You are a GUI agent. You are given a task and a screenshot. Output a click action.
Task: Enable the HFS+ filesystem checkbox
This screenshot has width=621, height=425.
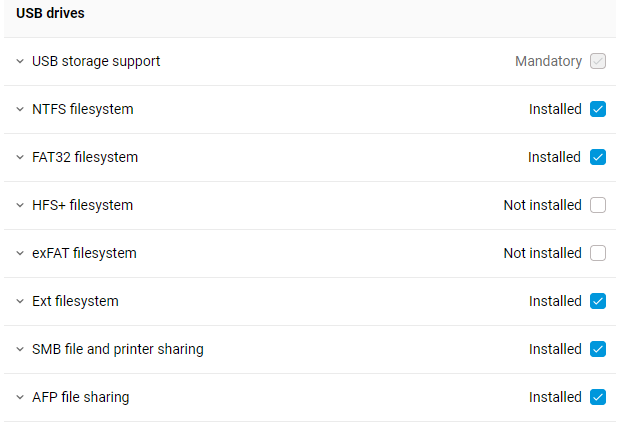pyautogui.click(x=598, y=205)
